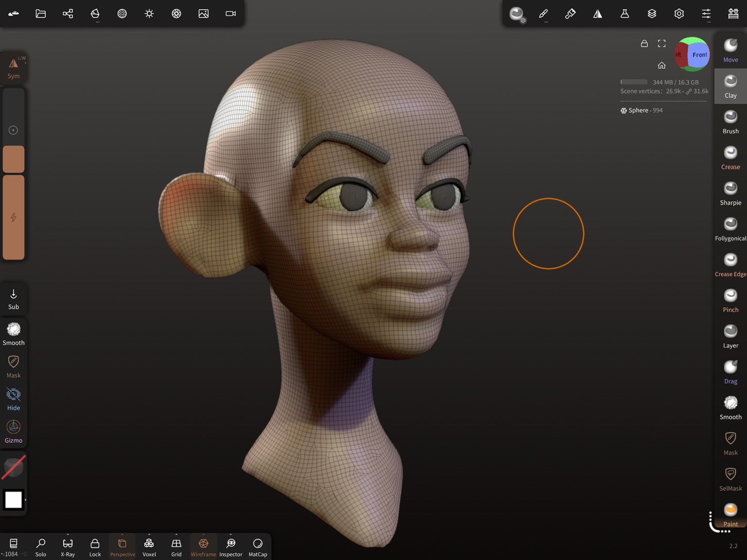Toggle Solo mode
This screenshot has width=747, height=560.
click(x=41, y=547)
